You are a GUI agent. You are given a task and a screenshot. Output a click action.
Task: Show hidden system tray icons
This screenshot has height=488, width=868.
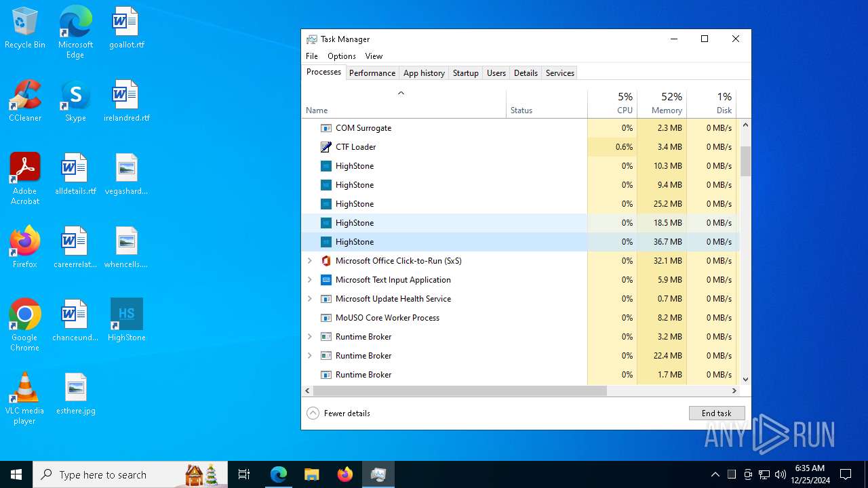[x=715, y=474]
